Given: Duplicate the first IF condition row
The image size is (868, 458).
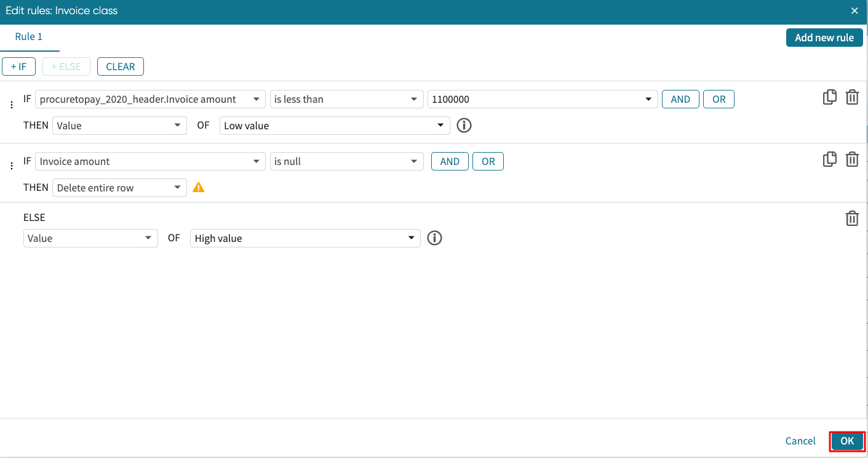Looking at the screenshot, I should (830, 97).
